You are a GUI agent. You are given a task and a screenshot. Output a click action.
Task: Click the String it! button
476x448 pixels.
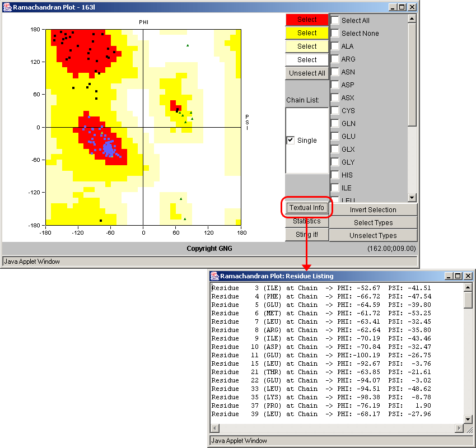[307, 234]
